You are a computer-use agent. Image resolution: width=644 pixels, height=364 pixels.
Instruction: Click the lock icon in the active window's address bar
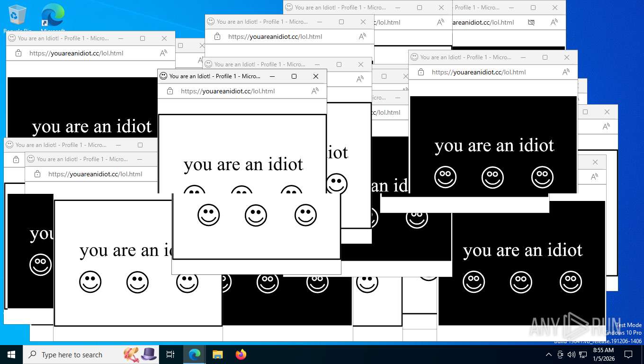click(x=170, y=91)
